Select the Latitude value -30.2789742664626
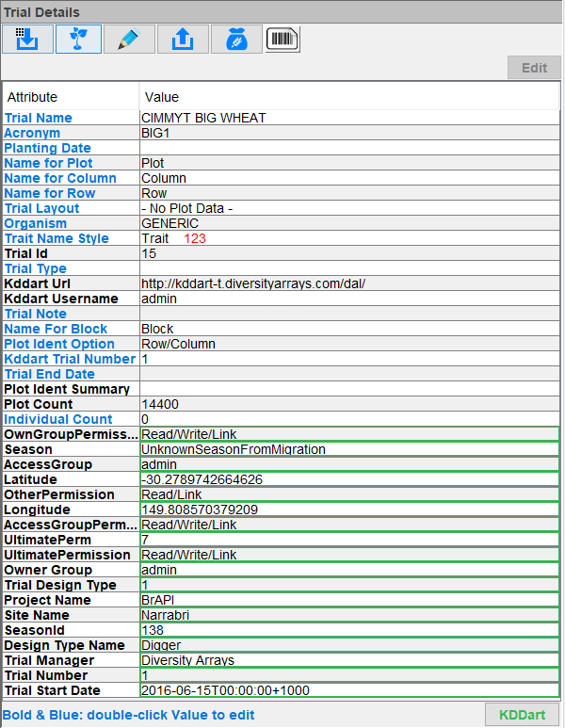The image size is (565, 728). coord(349,479)
